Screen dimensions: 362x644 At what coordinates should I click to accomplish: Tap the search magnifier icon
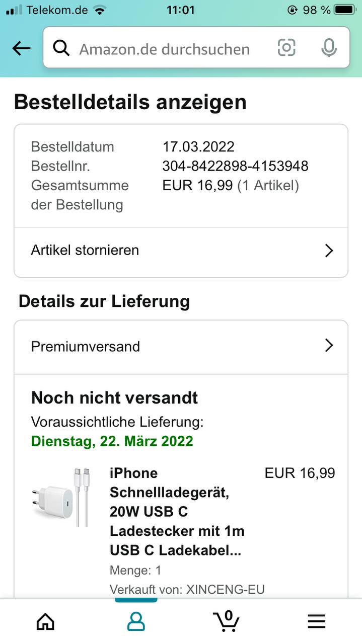coord(61,48)
